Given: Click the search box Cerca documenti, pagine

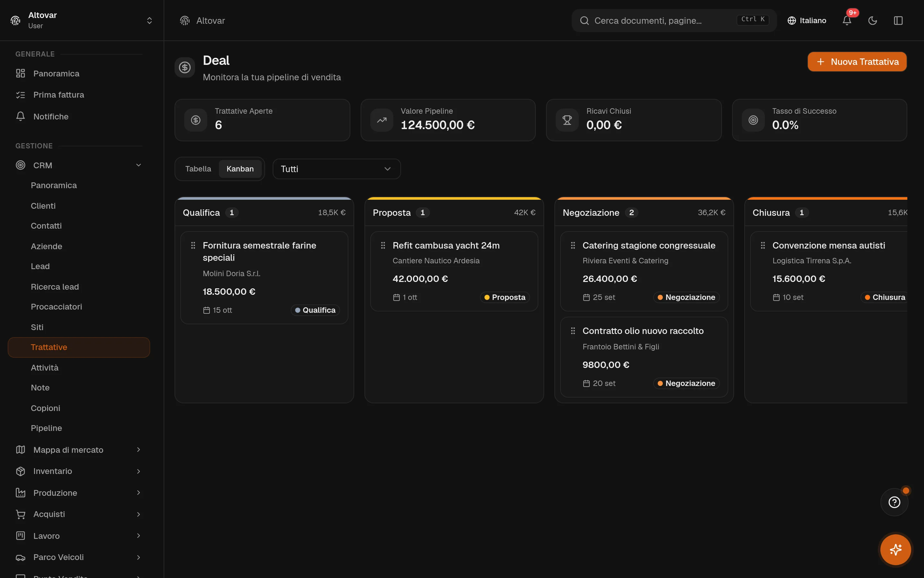Looking at the screenshot, I should [x=674, y=20].
